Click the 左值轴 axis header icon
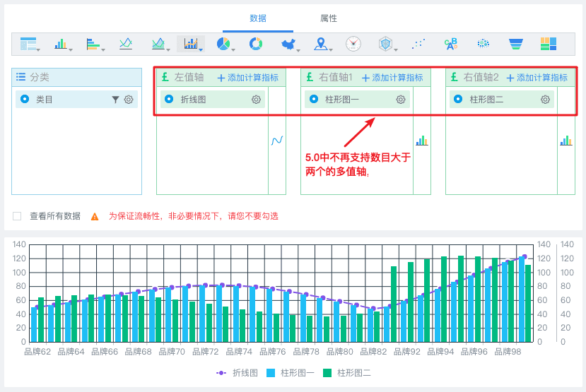 click(165, 77)
